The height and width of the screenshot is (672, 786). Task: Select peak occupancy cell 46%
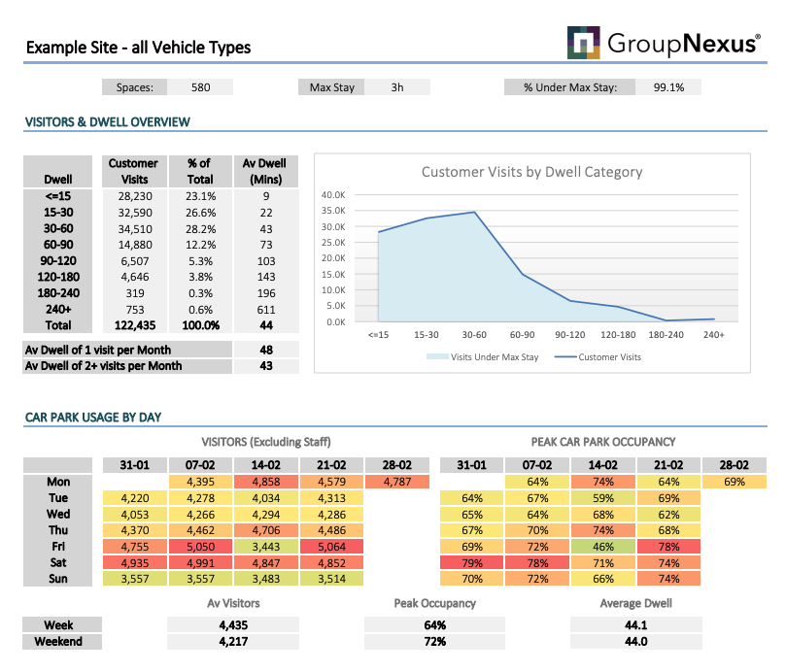click(603, 547)
